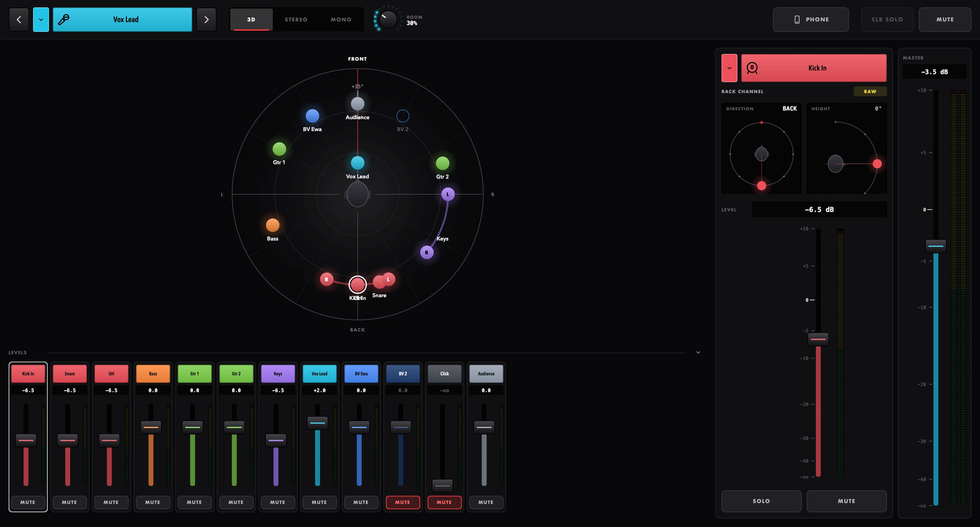Click the phone icon in the PHONE button
This screenshot has height=527, width=980.
[797, 19]
